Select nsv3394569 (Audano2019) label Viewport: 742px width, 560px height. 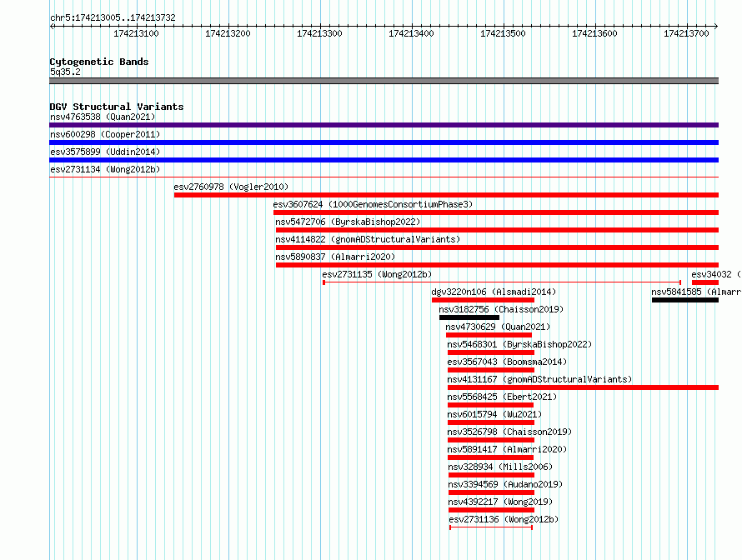click(x=505, y=484)
